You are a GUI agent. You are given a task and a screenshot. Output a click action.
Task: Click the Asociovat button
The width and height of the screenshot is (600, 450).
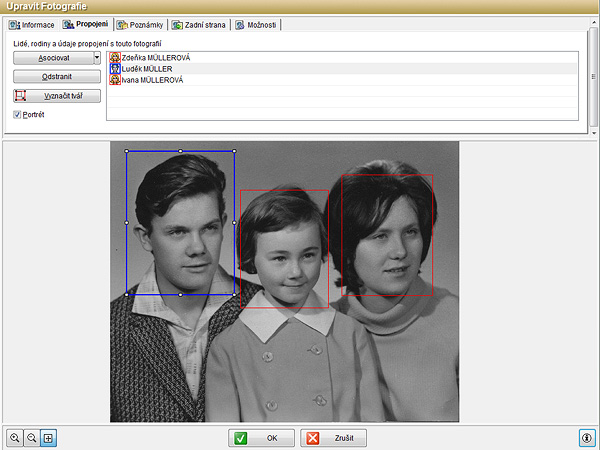pos(52,59)
